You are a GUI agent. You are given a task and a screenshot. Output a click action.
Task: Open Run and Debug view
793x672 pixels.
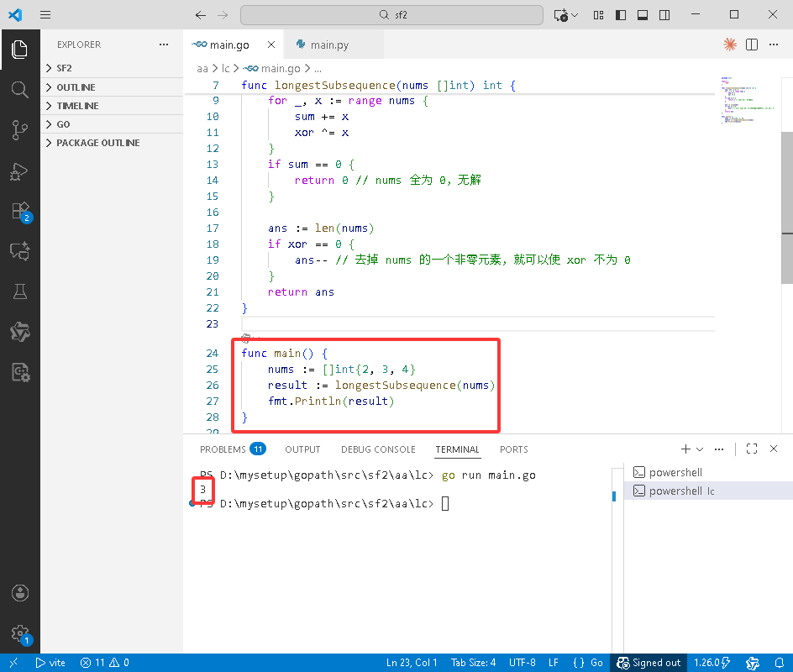[19, 171]
